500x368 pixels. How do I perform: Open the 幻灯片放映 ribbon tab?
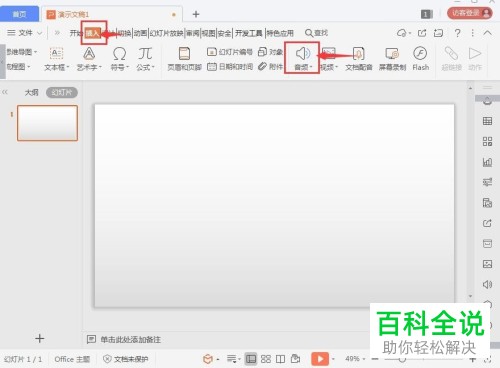click(x=166, y=33)
